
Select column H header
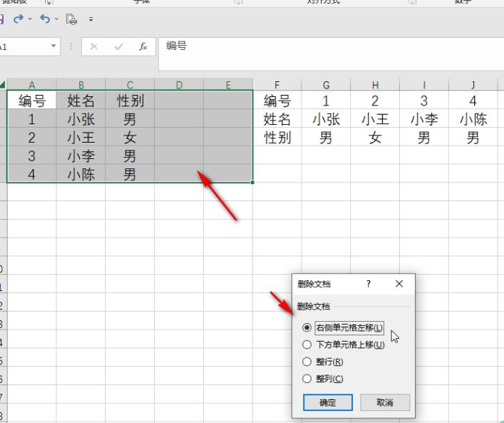(375, 85)
